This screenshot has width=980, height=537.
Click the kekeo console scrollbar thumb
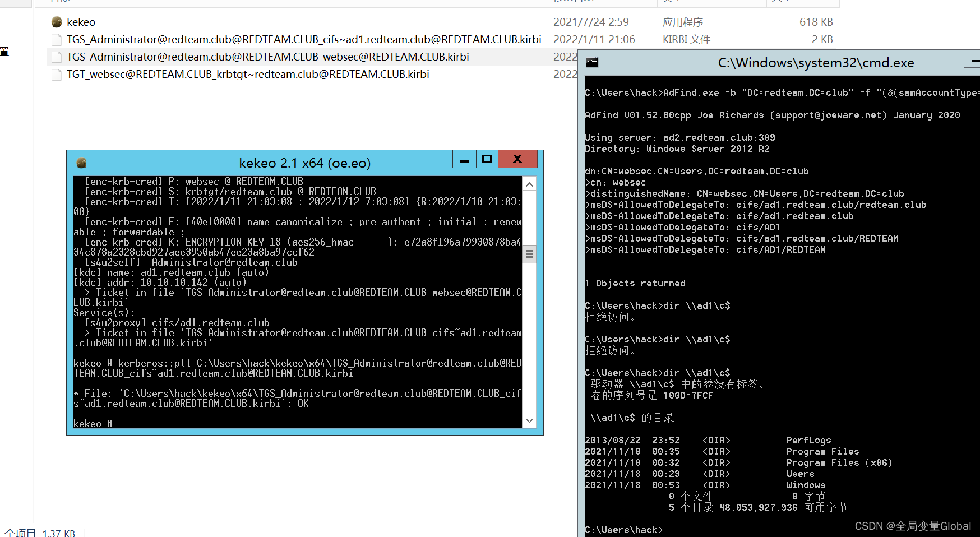[529, 254]
